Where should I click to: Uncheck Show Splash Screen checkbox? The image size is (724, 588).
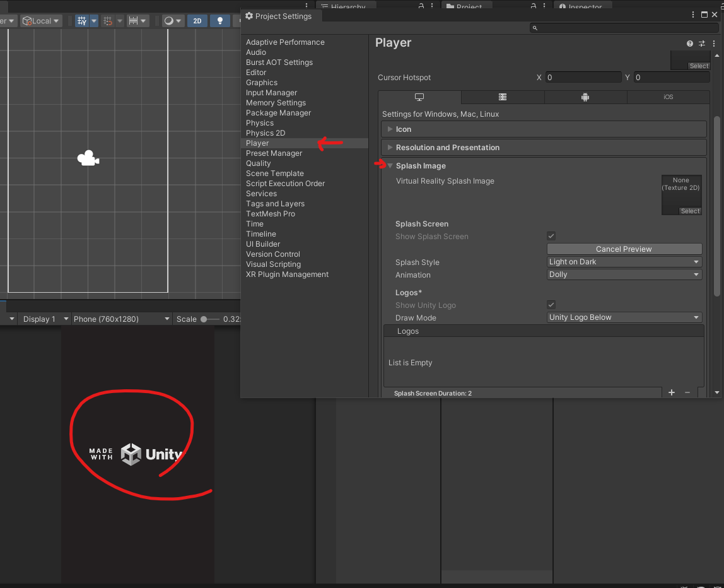[551, 236]
